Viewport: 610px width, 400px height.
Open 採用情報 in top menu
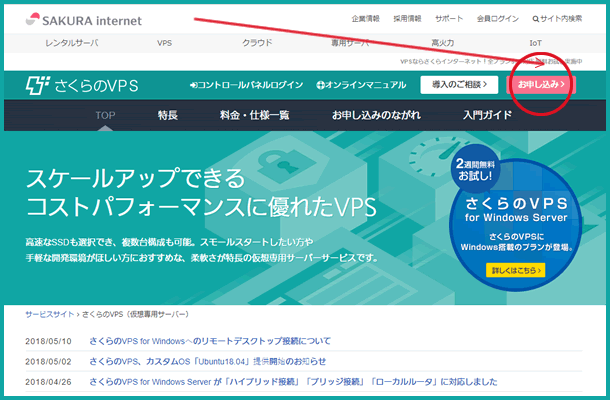pyautogui.click(x=407, y=19)
